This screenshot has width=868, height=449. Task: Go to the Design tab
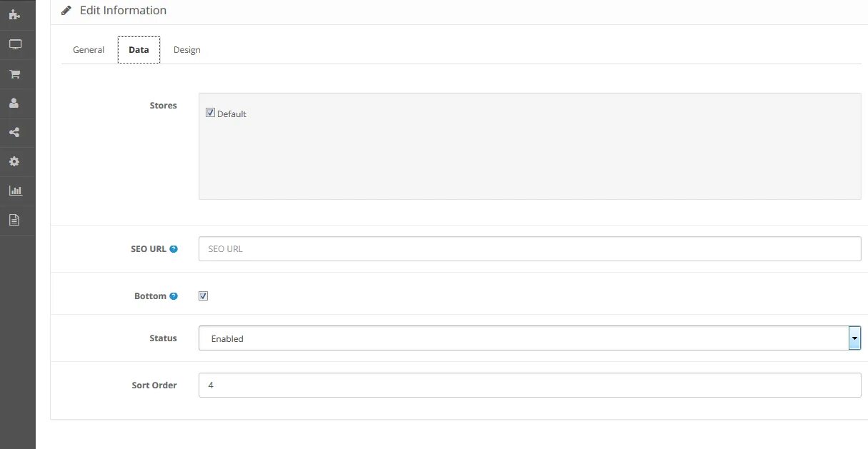coord(186,50)
